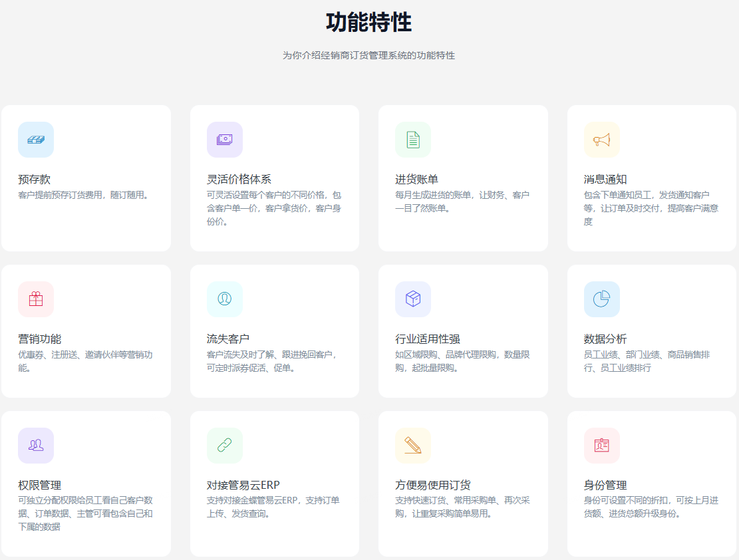739x560 pixels.
Task: Click the document icon for 进货账单
Action: click(413, 140)
